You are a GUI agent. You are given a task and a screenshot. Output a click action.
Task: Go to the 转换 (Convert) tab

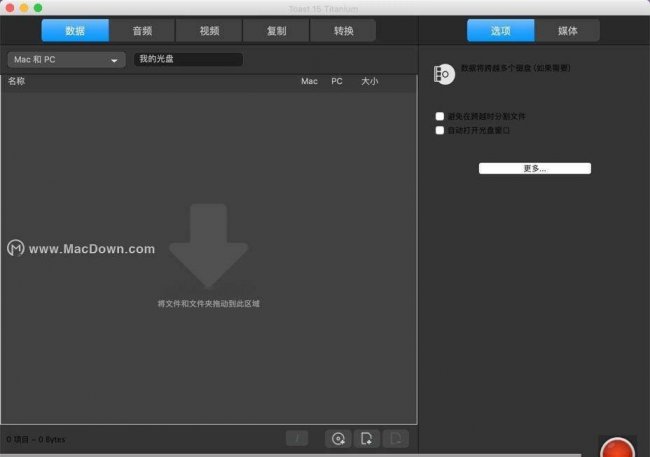pos(343,30)
